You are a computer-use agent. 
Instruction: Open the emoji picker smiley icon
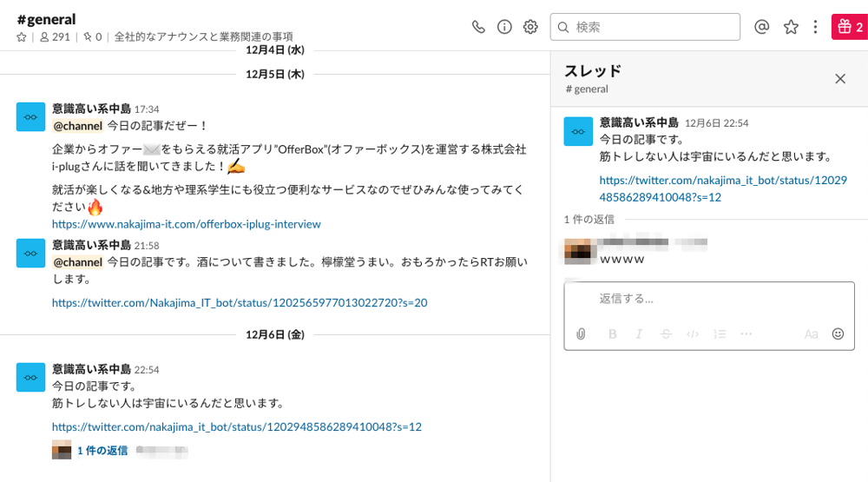pos(838,333)
